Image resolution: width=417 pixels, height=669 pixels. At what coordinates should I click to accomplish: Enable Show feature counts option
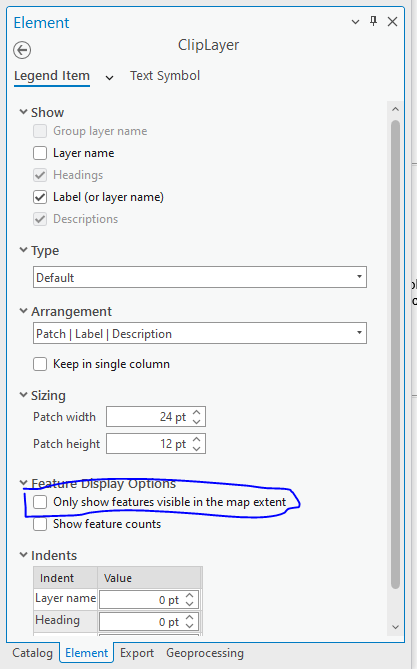pos(40,524)
